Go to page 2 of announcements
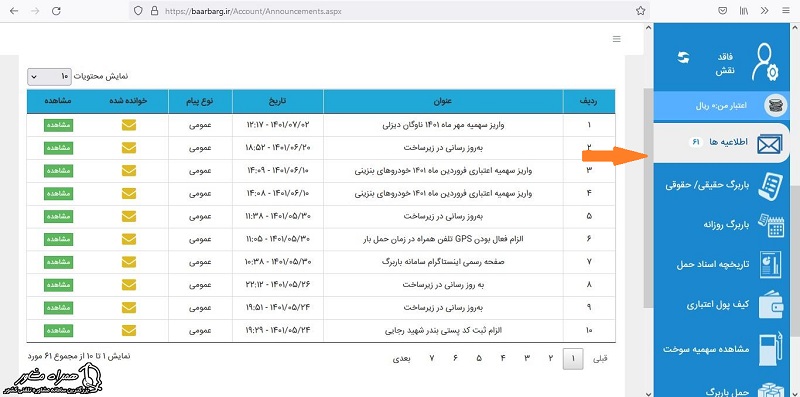This screenshot has width=800, height=397. click(550, 359)
